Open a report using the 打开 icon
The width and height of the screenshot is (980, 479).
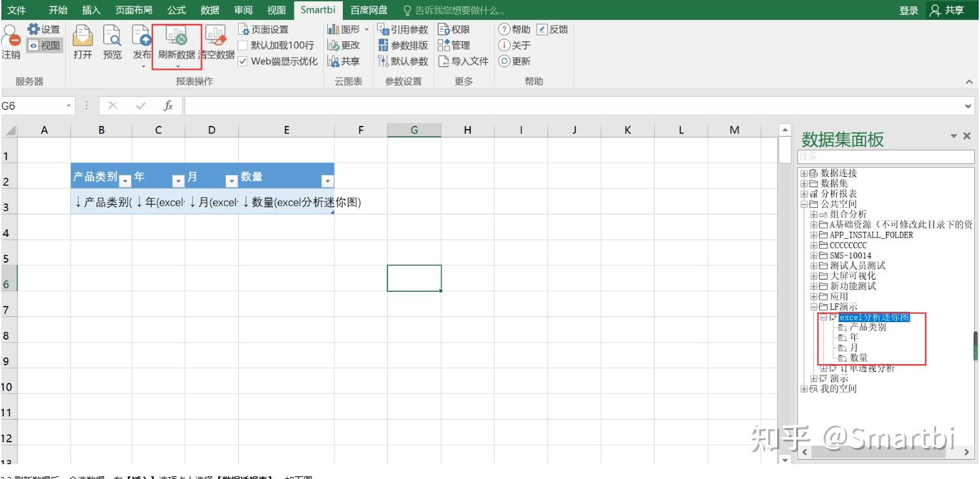83,40
